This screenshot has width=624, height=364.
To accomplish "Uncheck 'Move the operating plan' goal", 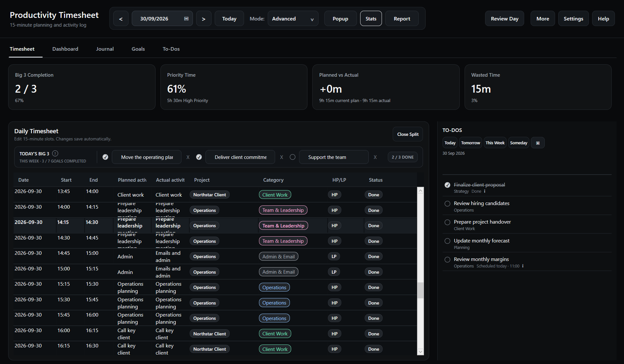I will click(x=105, y=157).
